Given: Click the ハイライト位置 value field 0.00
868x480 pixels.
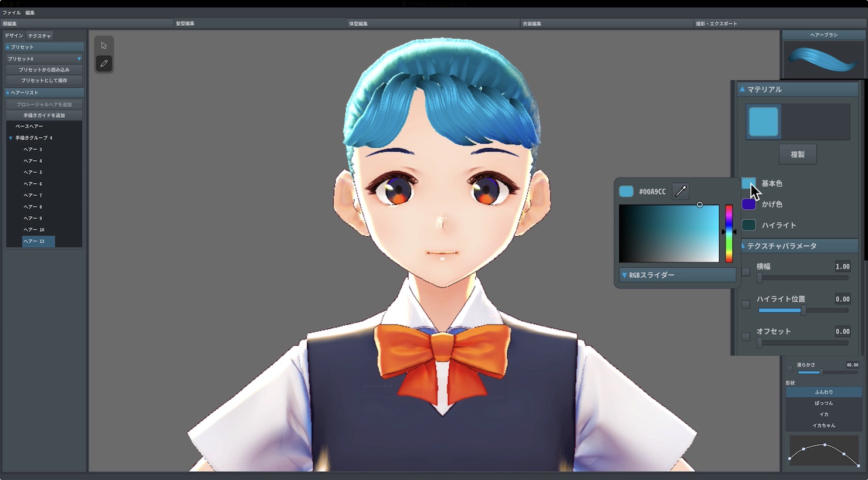Looking at the screenshot, I should click(x=842, y=299).
